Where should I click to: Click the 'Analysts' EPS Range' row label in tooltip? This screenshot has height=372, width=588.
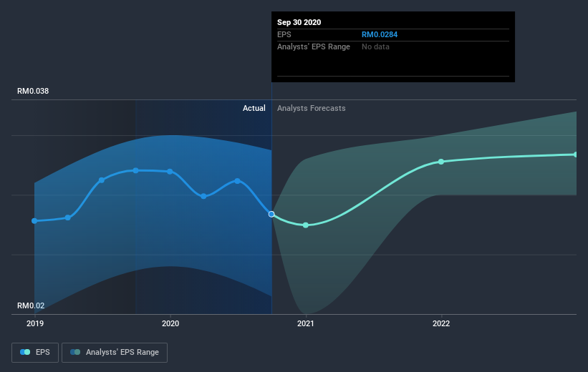pos(314,46)
